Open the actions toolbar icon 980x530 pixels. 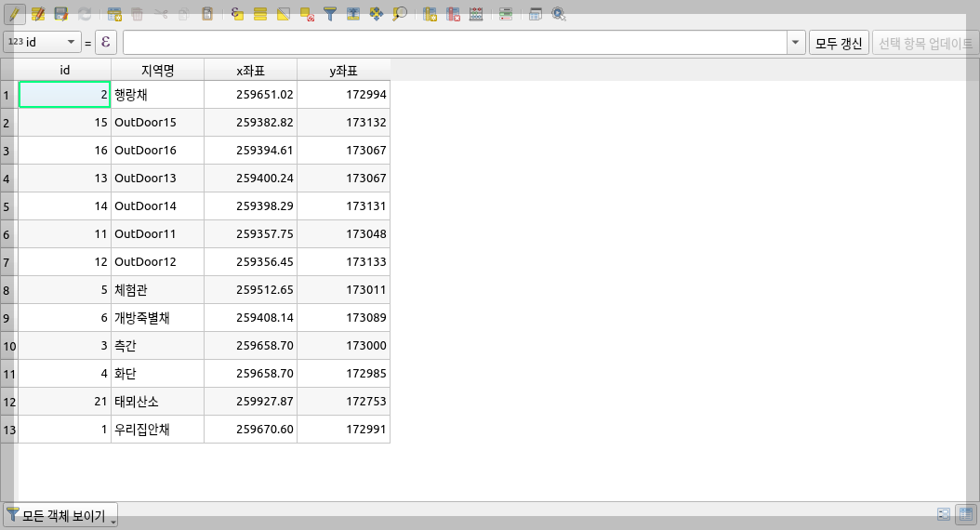[559, 14]
